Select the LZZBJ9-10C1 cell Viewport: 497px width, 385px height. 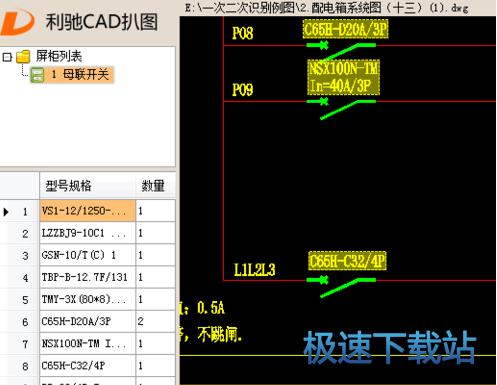[x=87, y=233]
